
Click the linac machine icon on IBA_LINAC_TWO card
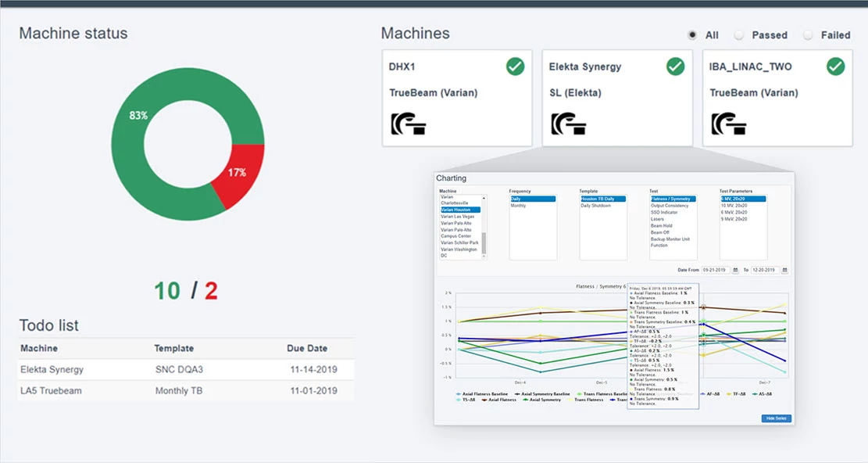point(728,124)
